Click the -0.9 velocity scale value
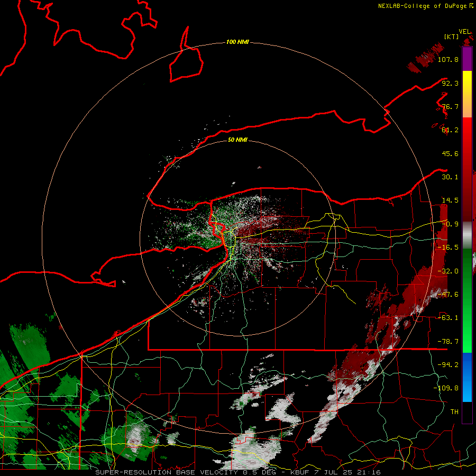The width and height of the screenshot is (476, 476). pos(450,224)
